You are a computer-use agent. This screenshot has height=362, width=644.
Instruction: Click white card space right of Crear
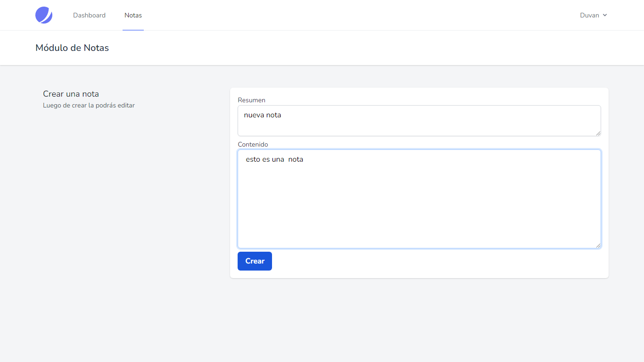424,262
